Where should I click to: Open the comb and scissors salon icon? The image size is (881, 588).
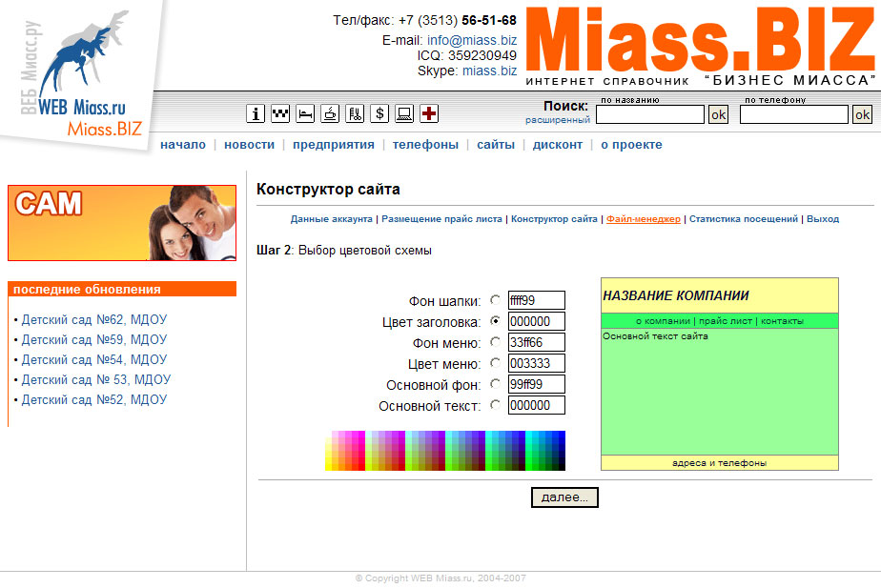tap(355, 113)
